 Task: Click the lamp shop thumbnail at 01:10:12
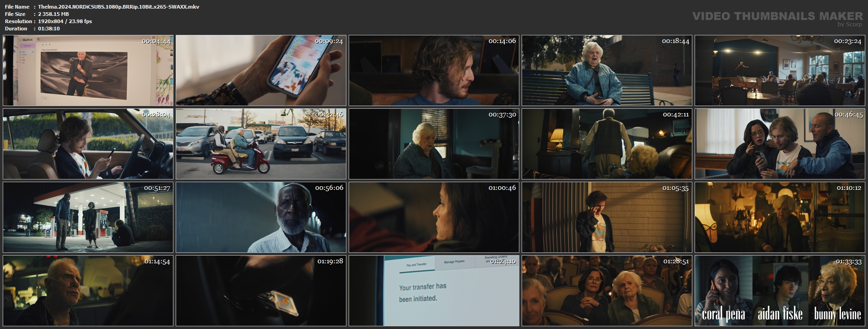click(780, 218)
